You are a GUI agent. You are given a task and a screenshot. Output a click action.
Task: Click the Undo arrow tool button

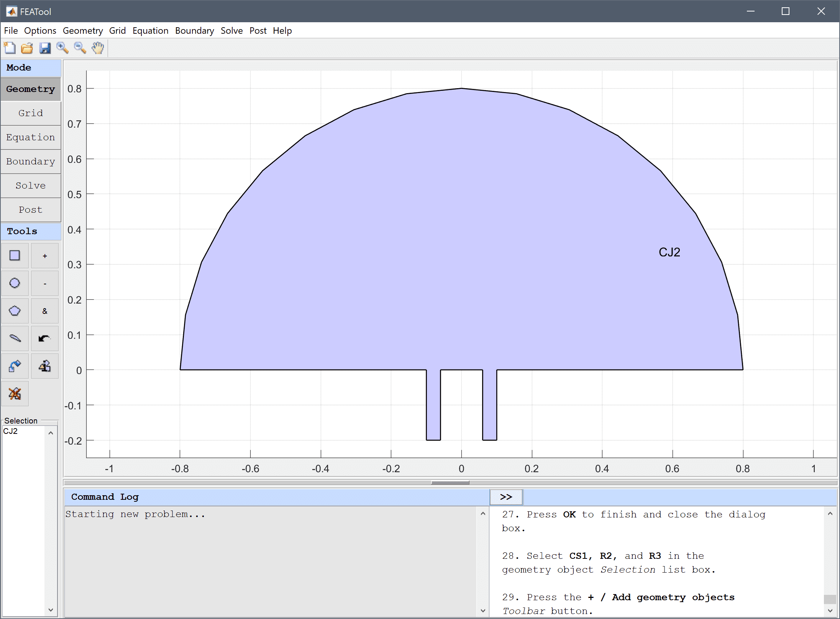(x=45, y=338)
